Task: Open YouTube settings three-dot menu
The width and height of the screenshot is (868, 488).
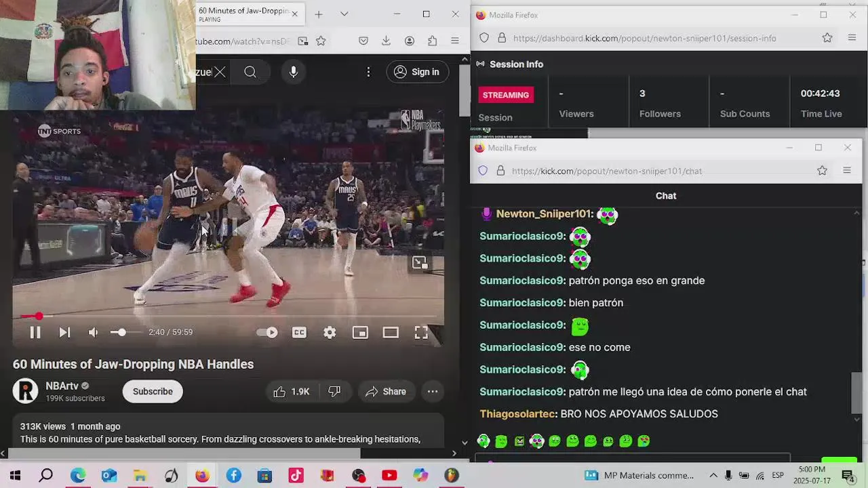Action: (x=368, y=72)
